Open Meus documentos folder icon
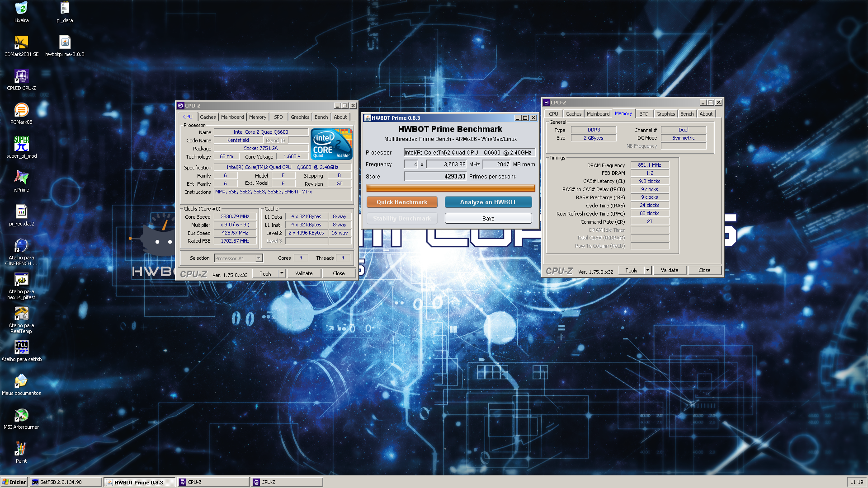The width and height of the screenshot is (868, 488). pyautogui.click(x=21, y=381)
